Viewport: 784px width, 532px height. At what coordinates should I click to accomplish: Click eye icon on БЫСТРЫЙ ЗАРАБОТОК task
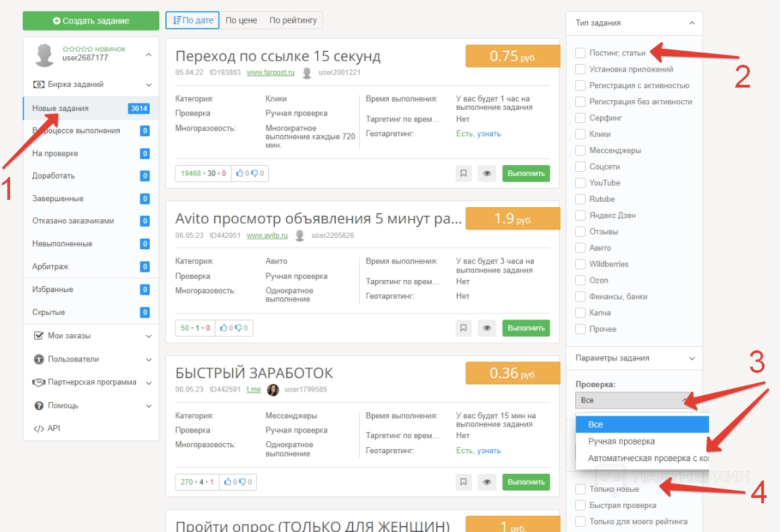point(486,482)
